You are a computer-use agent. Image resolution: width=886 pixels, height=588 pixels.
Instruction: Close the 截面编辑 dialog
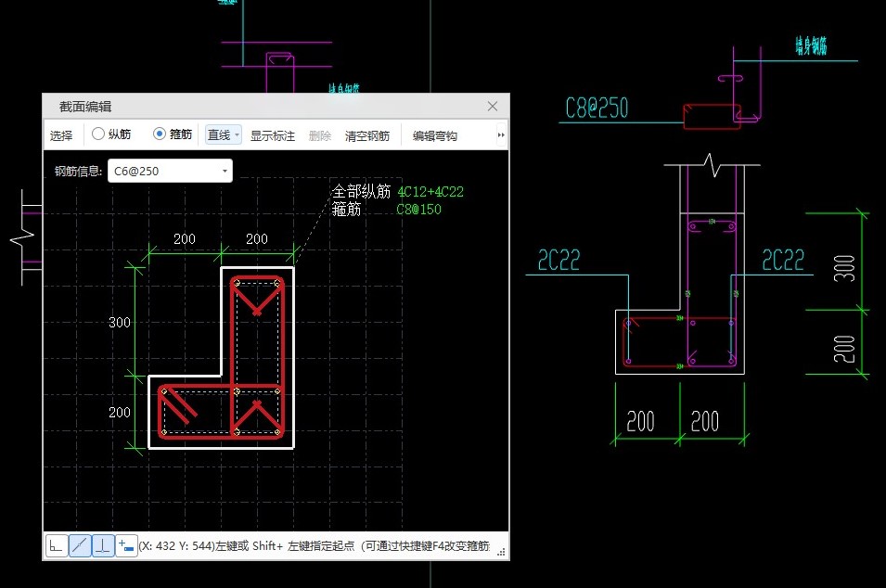point(492,106)
